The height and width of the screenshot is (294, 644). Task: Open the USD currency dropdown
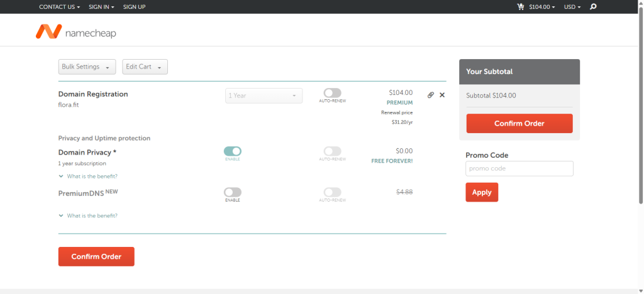[572, 7]
